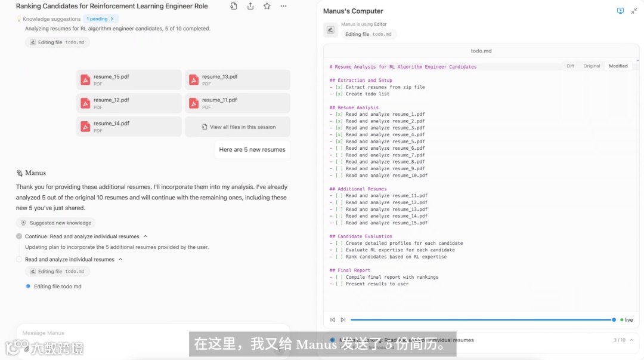Jump to the previous step in playback
Image resolution: width=644 pixels, height=360 pixels.
[x=333, y=319]
